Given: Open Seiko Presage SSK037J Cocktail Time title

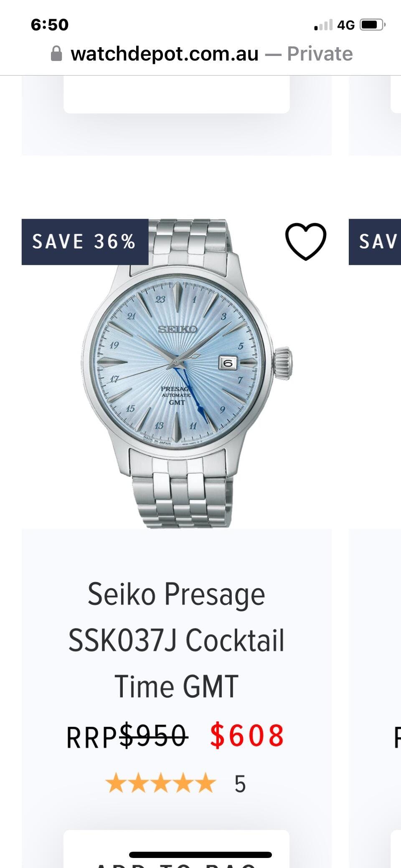Looking at the screenshot, I should [x=176, y=640].
